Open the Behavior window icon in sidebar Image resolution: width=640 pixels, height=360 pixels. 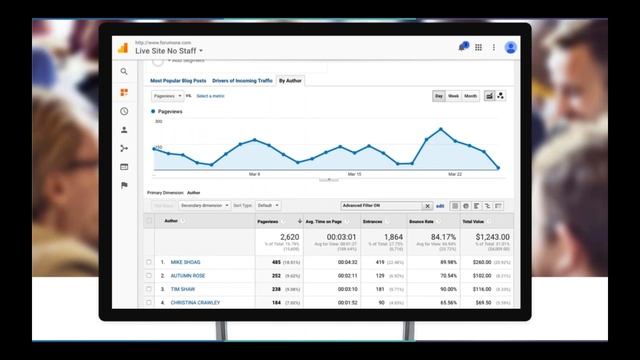tap(124, 167)
